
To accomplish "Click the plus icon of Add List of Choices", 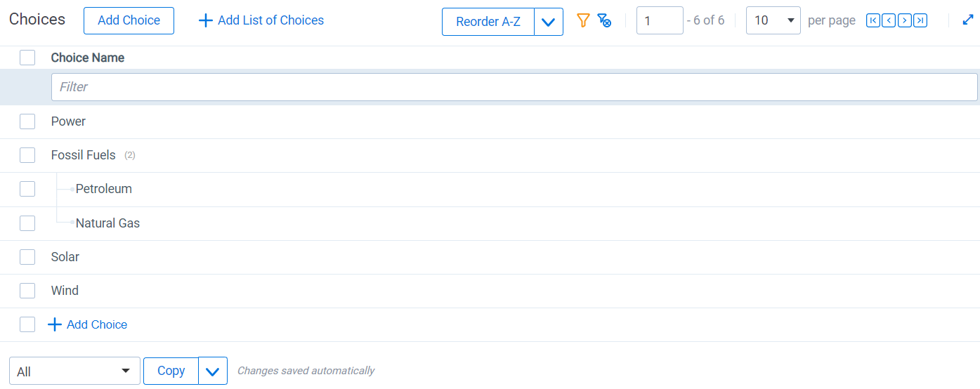I will (x=205, y=20).
